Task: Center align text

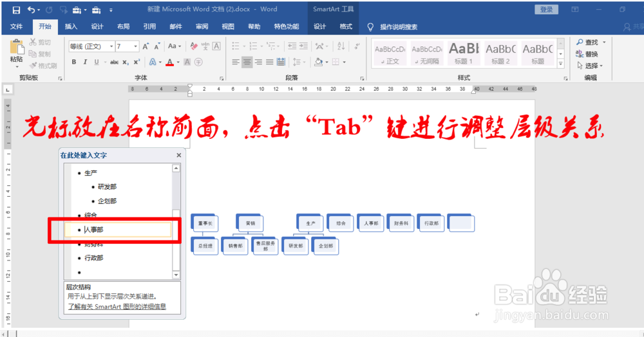Action: point(247,62)
